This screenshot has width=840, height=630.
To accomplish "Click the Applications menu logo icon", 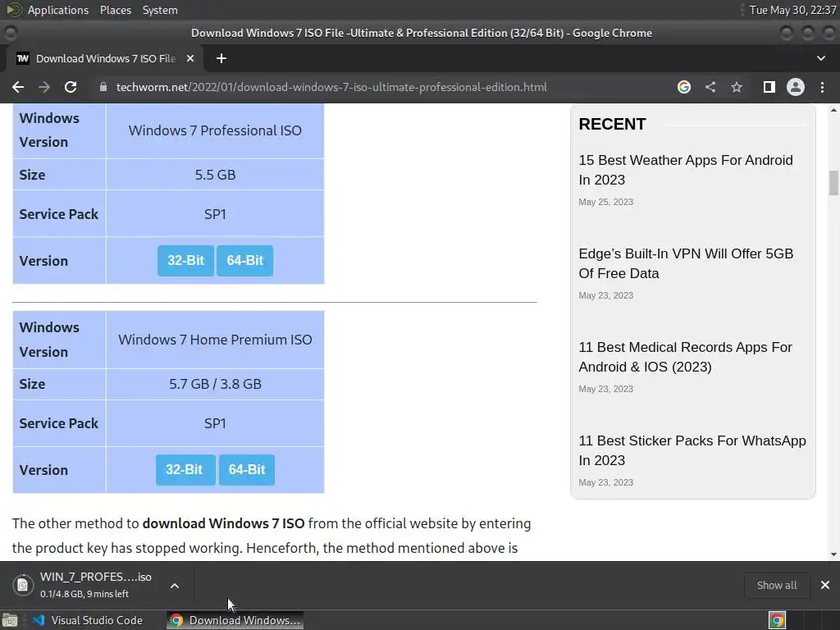I will [x=15, y=10].
